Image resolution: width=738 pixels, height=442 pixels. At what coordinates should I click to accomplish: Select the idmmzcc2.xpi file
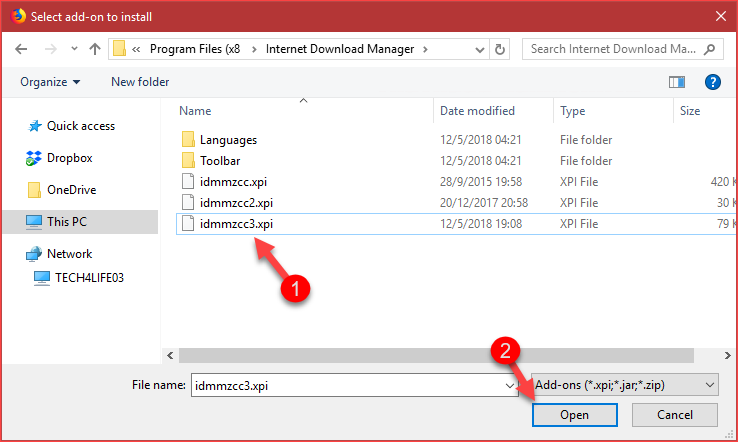point(236,203)
